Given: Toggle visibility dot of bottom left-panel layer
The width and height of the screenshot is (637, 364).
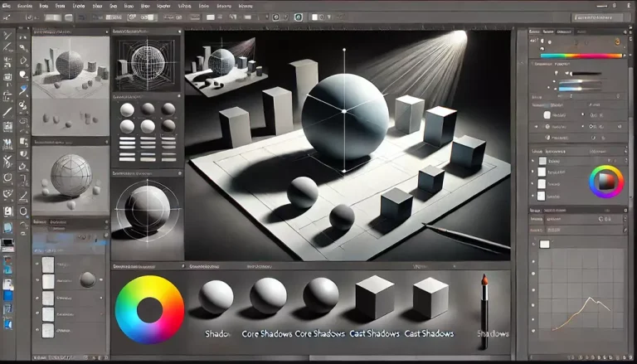Looking at the screenshot, I should pyautogui.click(x=37, y=330).
